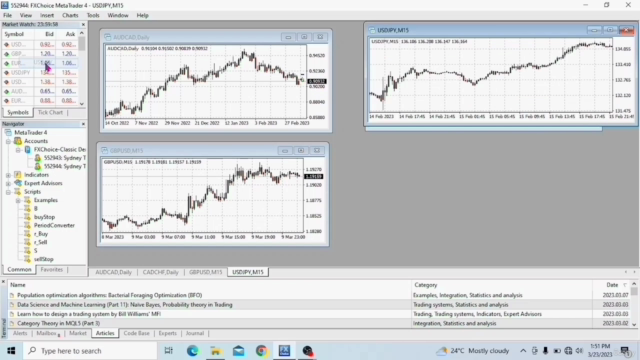The height and width of the screenshot is (360, 640).
Task: Maximize the AUDCAD,Daily chart window
Action: (304, 37)
